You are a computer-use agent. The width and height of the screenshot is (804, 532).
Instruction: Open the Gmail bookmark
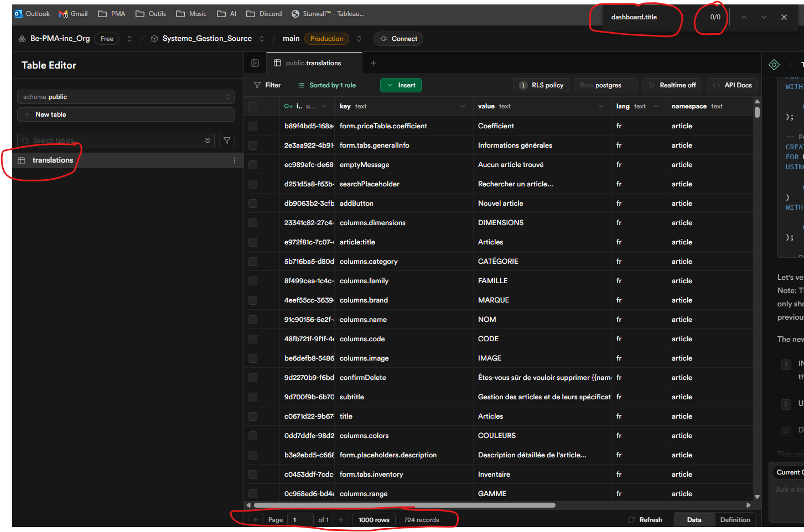73,14
